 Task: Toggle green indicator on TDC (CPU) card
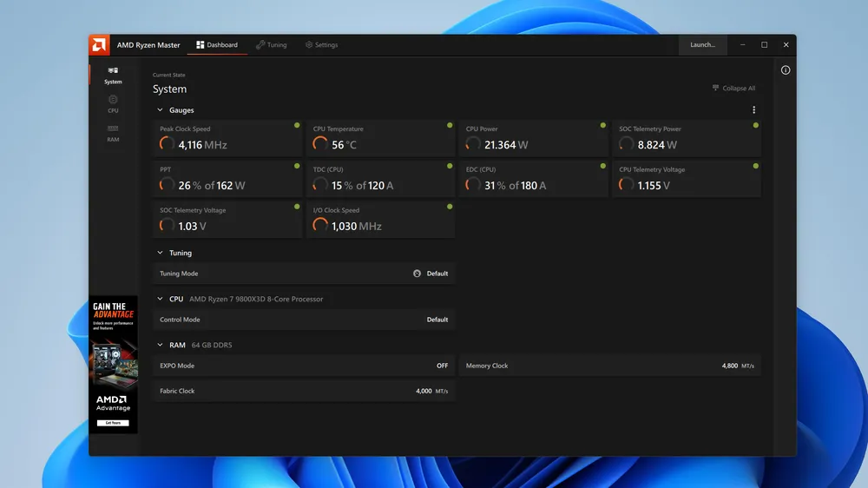[x=450, y=166]
